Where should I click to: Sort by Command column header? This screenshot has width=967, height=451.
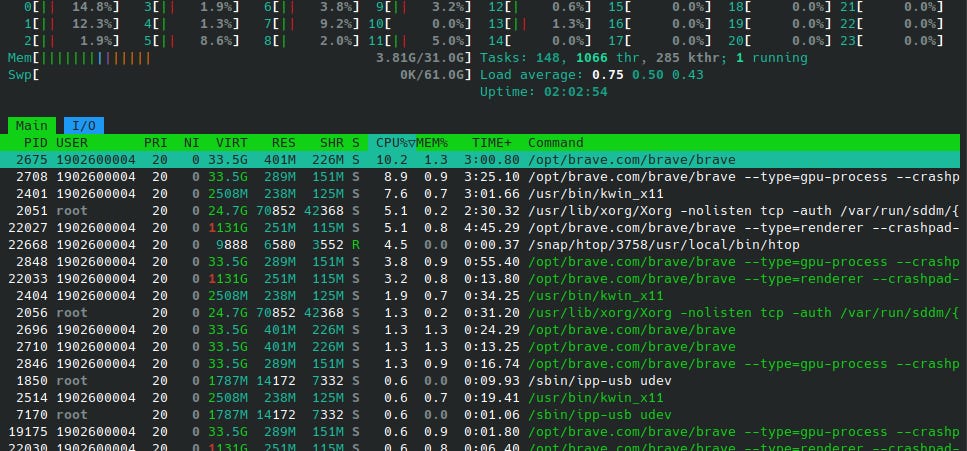556,143
